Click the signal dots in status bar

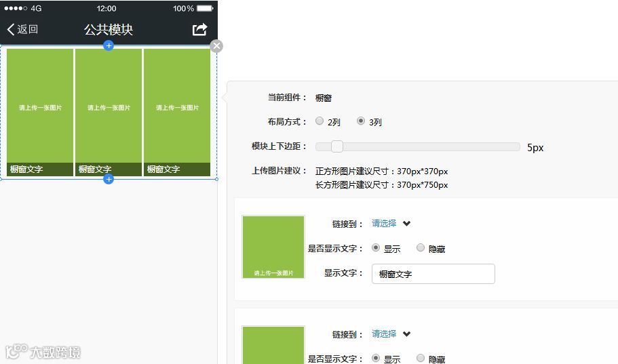point(16,8)
